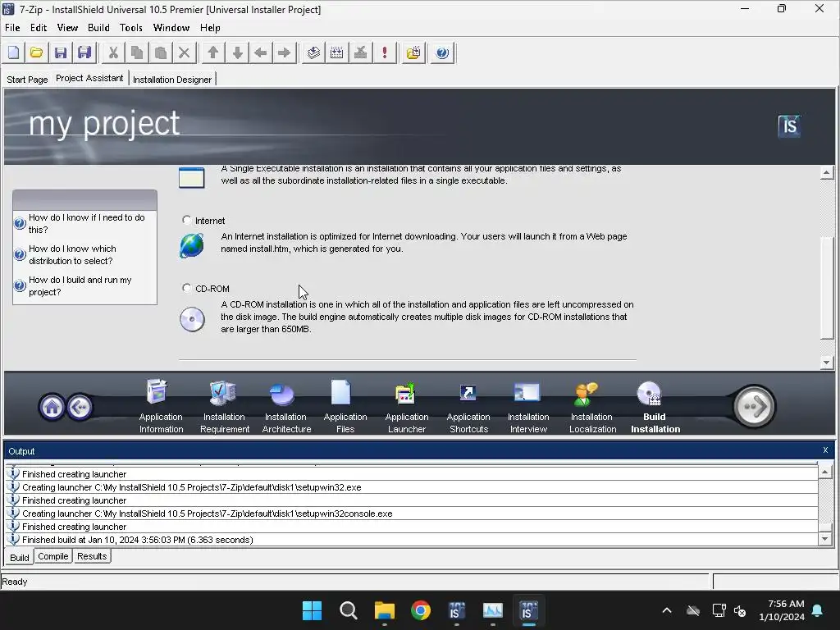The image size is (840, 630).
Task: Click the red exclamation mark toolbar icon
Action: pyautogui.click(x=384, y=52)
